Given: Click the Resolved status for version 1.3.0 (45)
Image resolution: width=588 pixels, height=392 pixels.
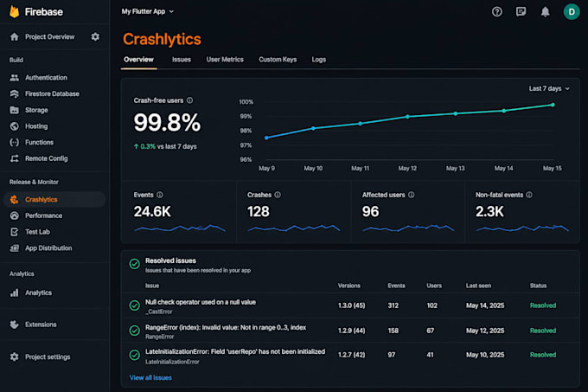Looking at the screenshot, I should click(x=543, y=305).
